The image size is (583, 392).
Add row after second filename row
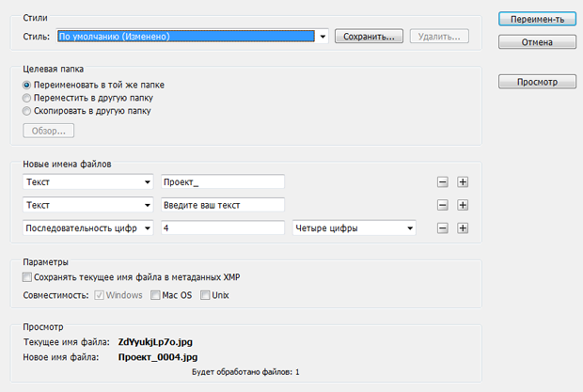[x=462, y=205]
